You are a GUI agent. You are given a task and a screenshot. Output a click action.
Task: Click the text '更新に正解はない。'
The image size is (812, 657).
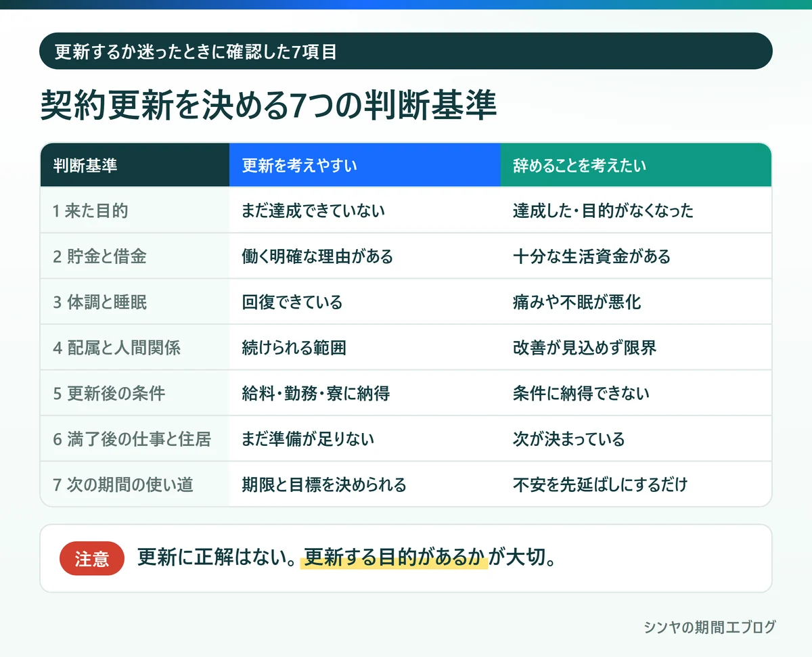(218, 559)
